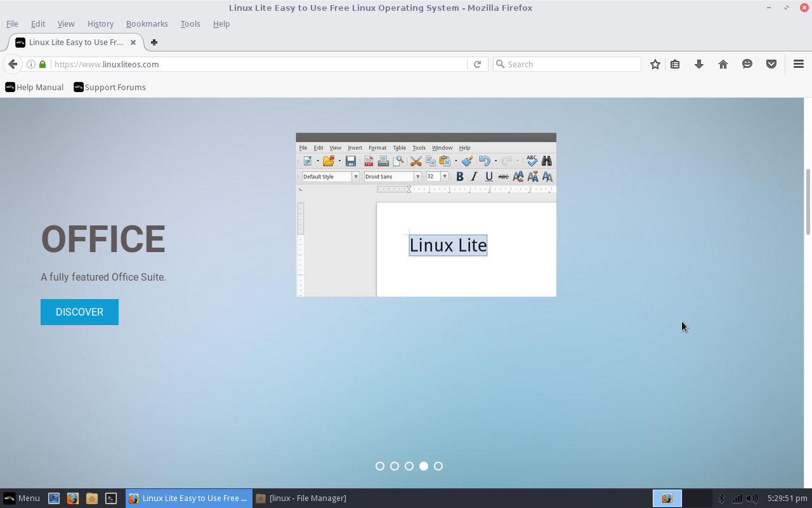Open the View menu

(66, 23)
